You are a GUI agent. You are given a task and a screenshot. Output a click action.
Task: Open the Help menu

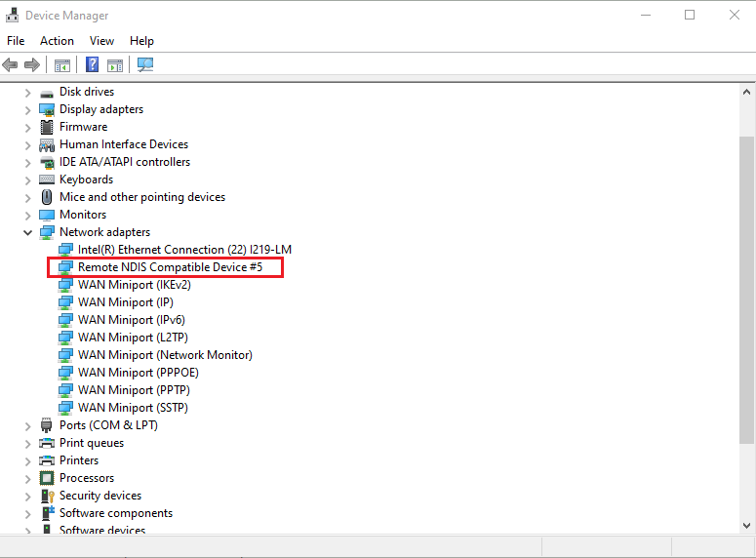(x=141, y=41)
